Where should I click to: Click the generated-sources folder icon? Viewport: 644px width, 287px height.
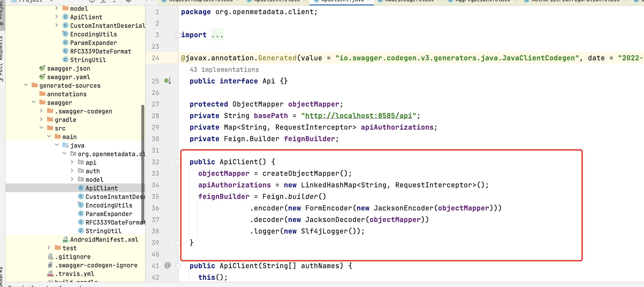point(35,85)
